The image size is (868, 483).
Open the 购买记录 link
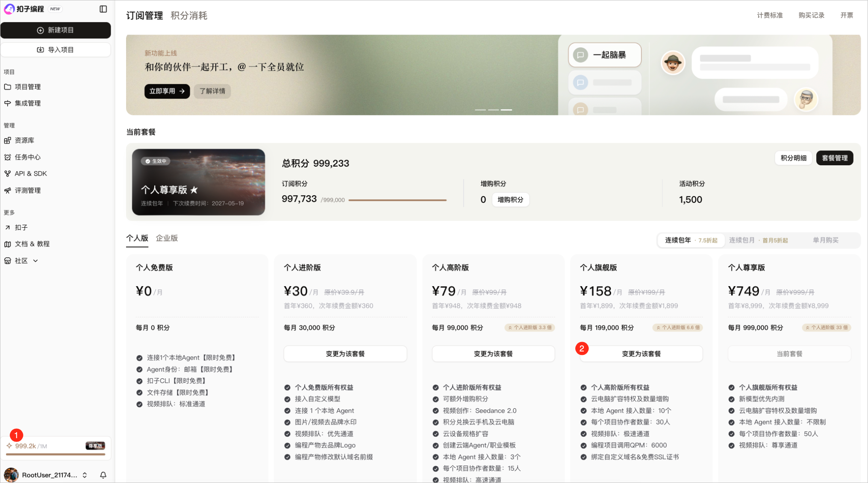coord(811,15)
